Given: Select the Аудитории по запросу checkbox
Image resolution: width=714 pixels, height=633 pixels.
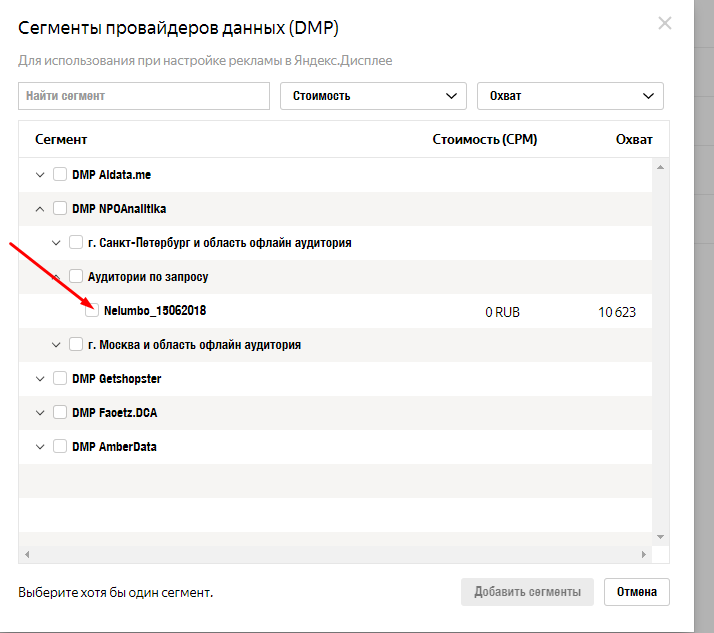Looking at the screenshot, I should (76, 276).
